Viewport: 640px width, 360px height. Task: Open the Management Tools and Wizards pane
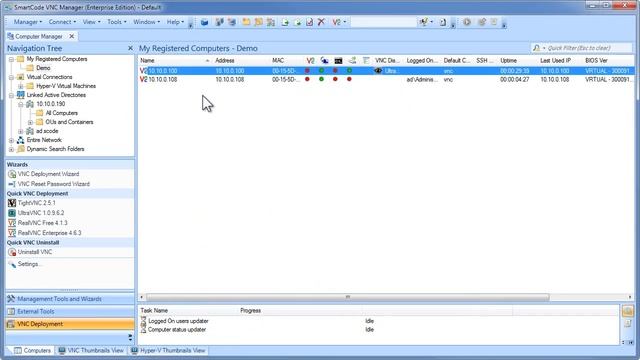(70, 299)
